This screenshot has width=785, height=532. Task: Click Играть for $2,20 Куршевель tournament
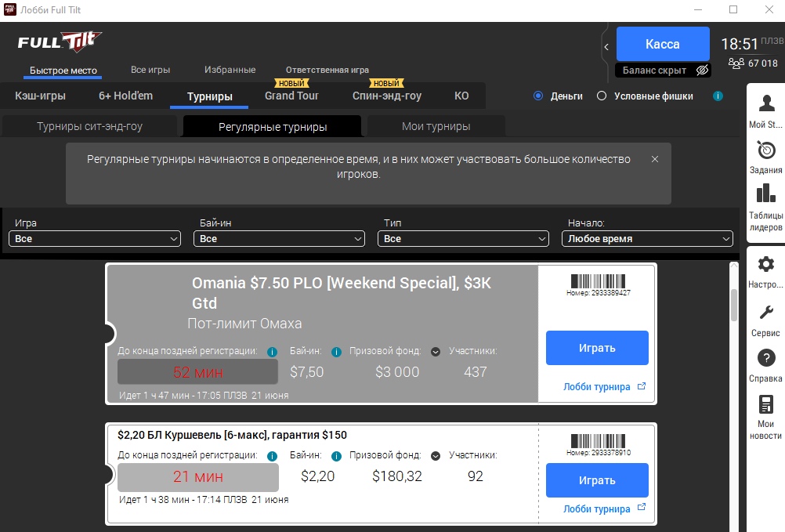(x=597, y=480)
